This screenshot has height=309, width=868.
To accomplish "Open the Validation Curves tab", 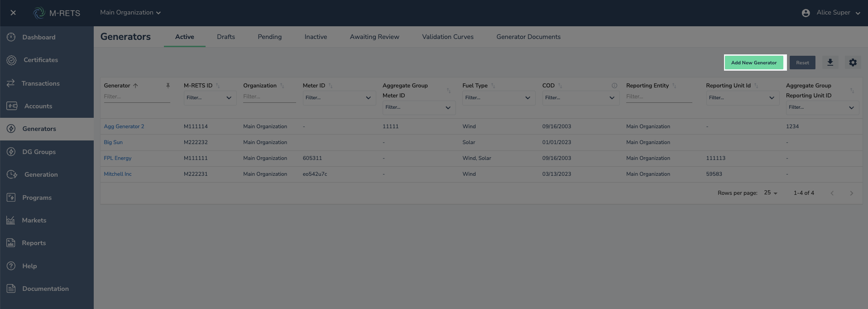I will 448,37.
